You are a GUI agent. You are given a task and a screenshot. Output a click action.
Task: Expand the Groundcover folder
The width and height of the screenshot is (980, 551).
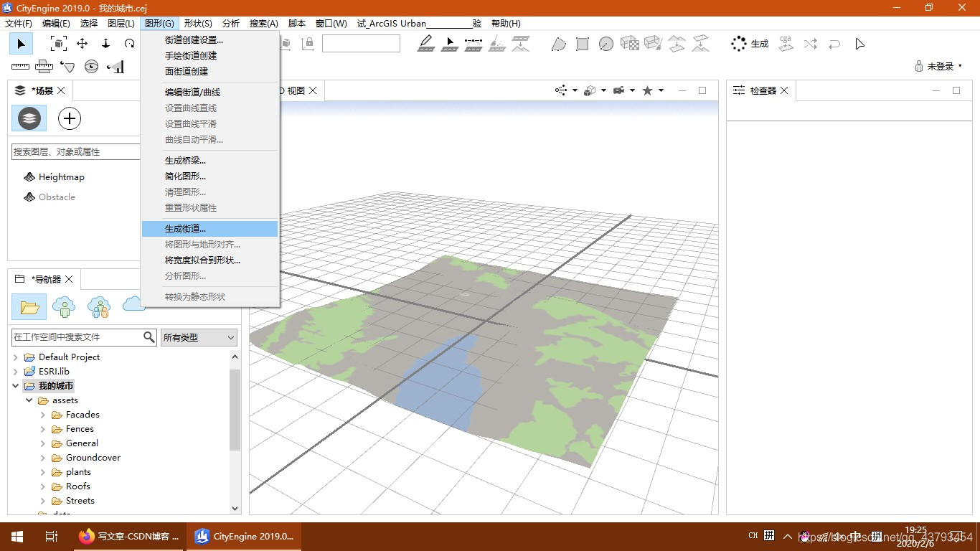tap(43, 458)
